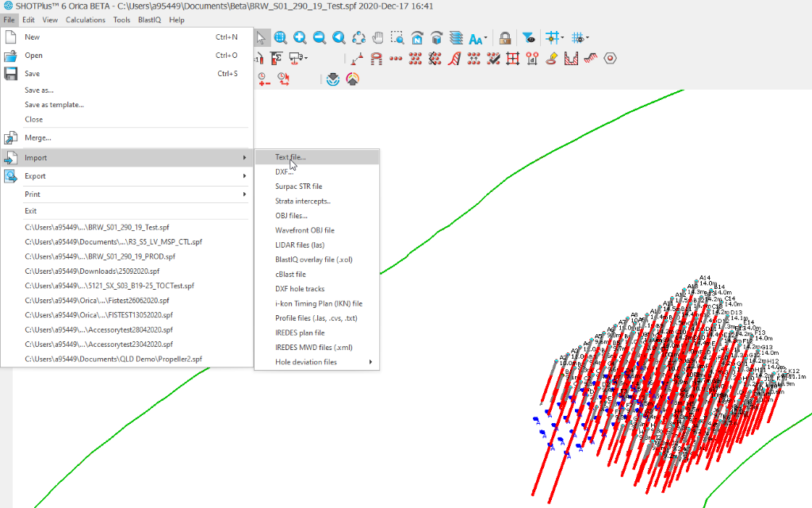
Task: Open dropdown arrow beside snap grid icon
Action: pos(562,38)
